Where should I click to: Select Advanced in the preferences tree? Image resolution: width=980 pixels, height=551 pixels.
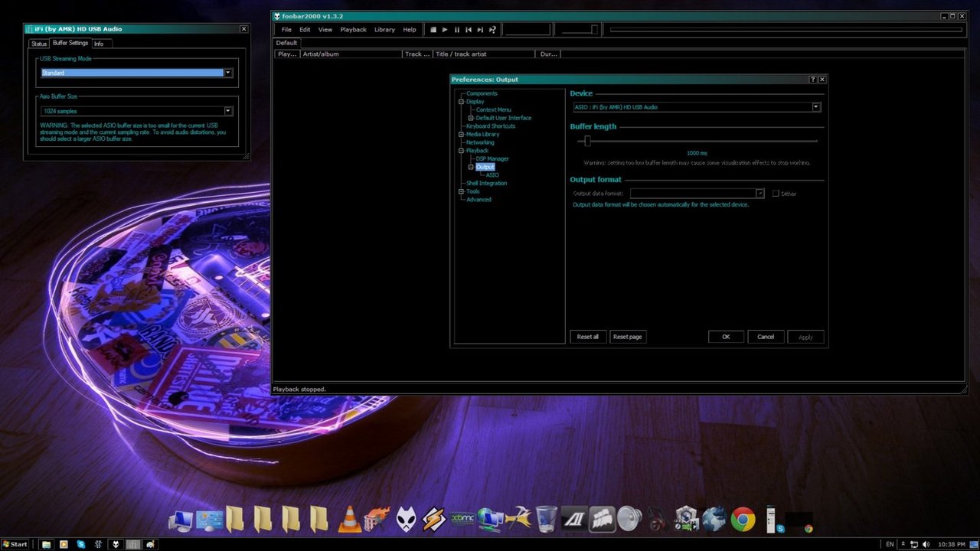tap(479, 200)
